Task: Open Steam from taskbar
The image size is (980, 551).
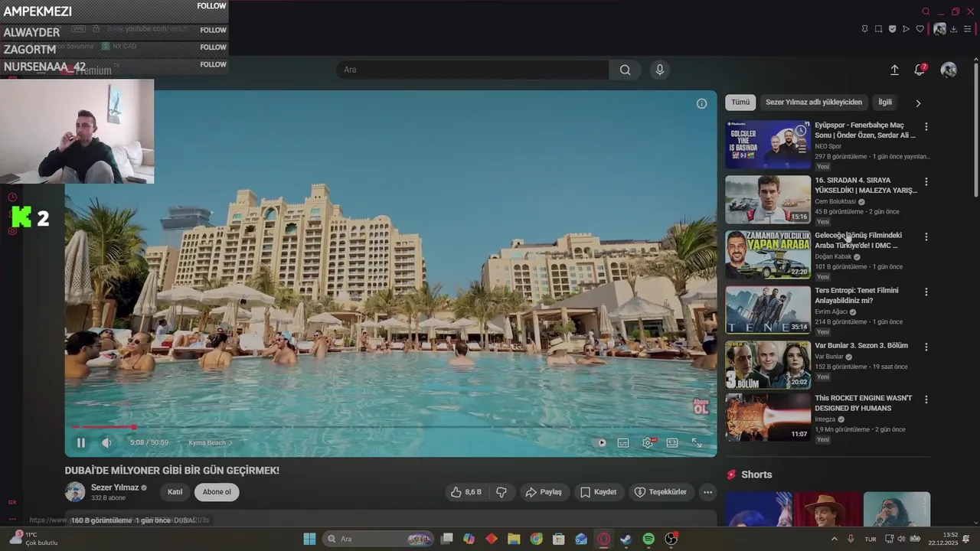Action: click(x=626, y=539)
